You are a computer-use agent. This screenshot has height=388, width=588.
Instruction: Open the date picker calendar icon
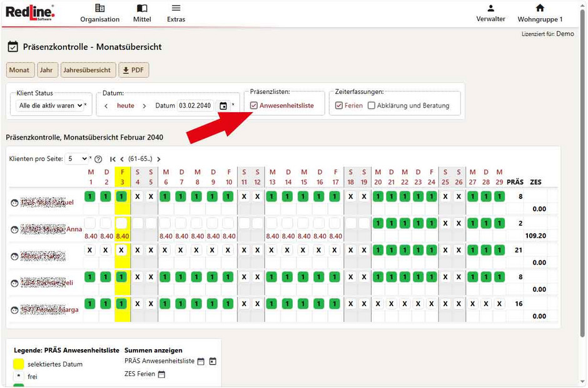(x=223, y=106)
